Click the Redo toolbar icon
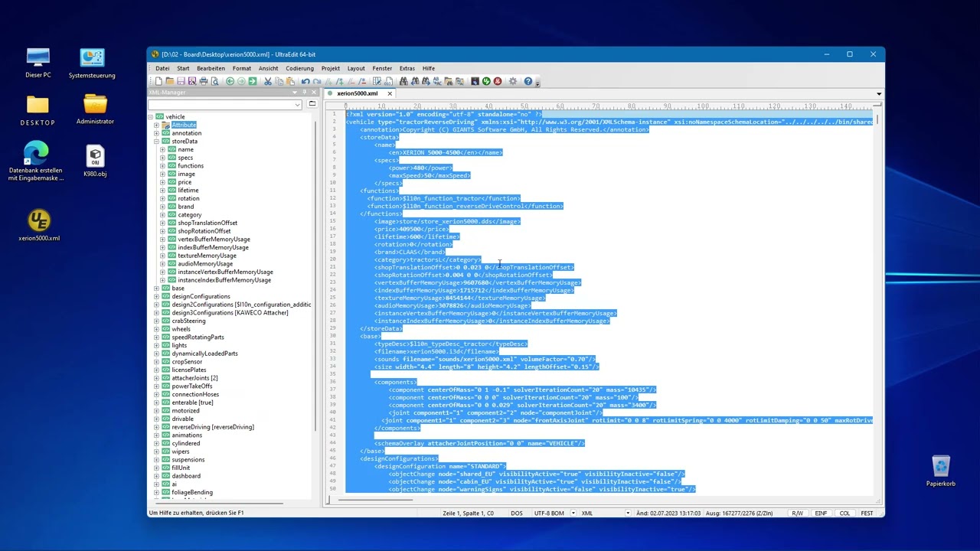The image size is (980, 551). pos(317,81)
